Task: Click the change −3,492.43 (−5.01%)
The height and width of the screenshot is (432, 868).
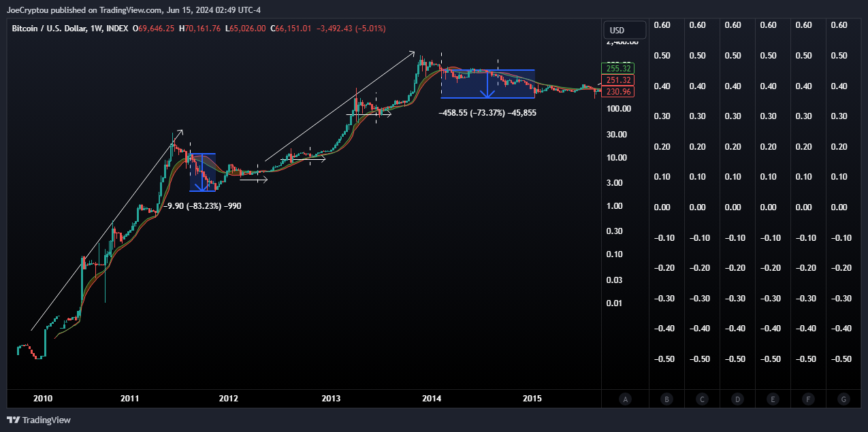Action: [351, 29]
